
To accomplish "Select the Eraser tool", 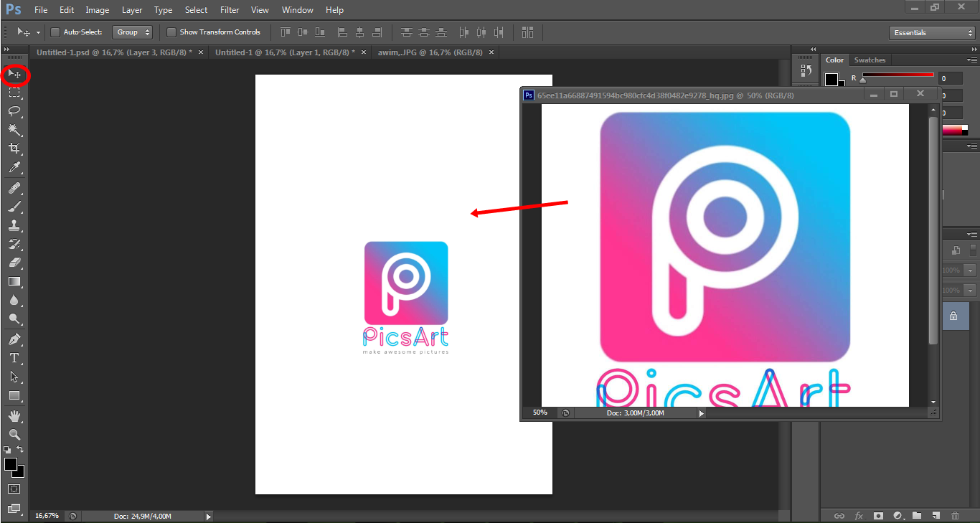I will [14, 263].
